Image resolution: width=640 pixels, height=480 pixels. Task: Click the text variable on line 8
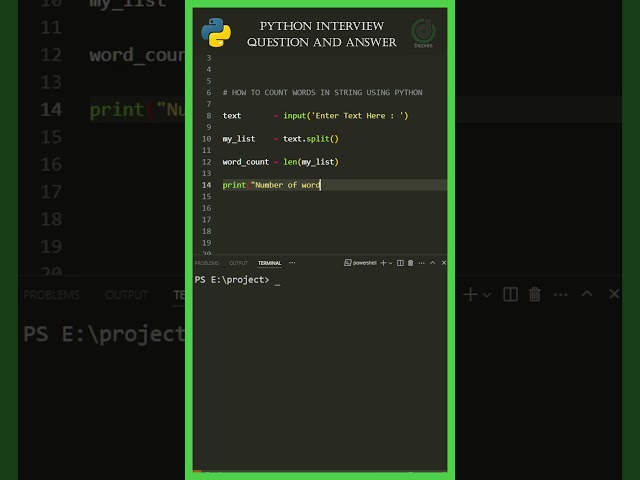tap(232, 116)
